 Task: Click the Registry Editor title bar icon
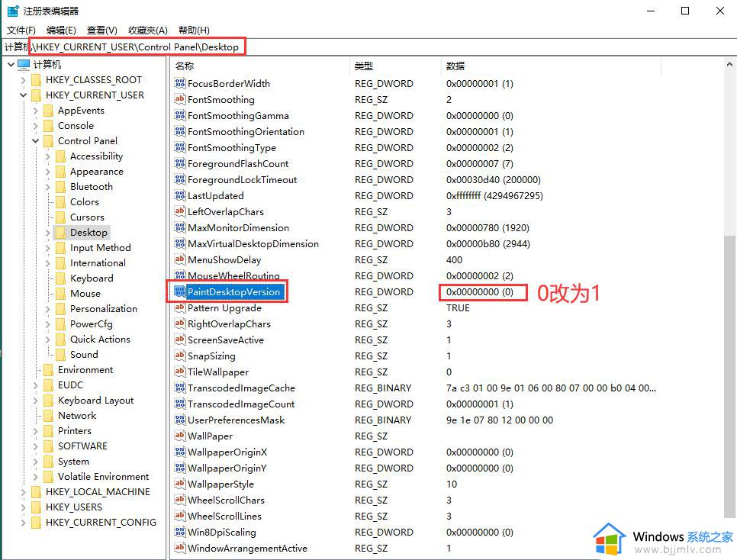13,11
